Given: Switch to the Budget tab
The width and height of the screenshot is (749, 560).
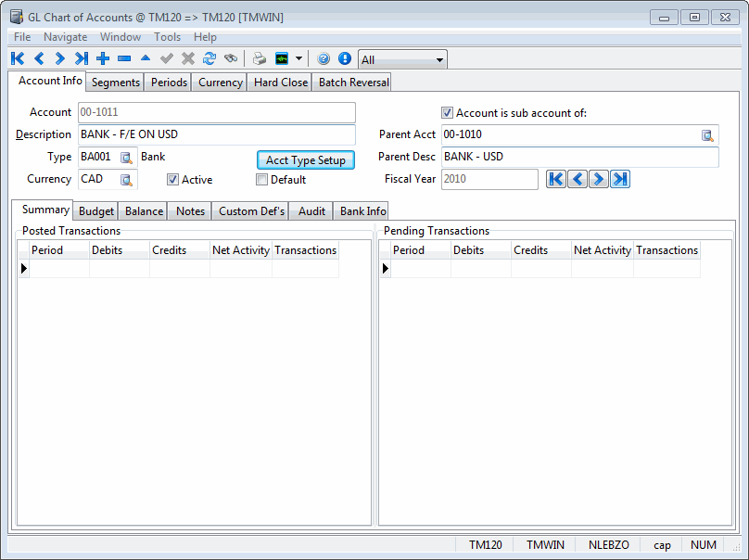Looking at the screenshot, I should 96,211.
